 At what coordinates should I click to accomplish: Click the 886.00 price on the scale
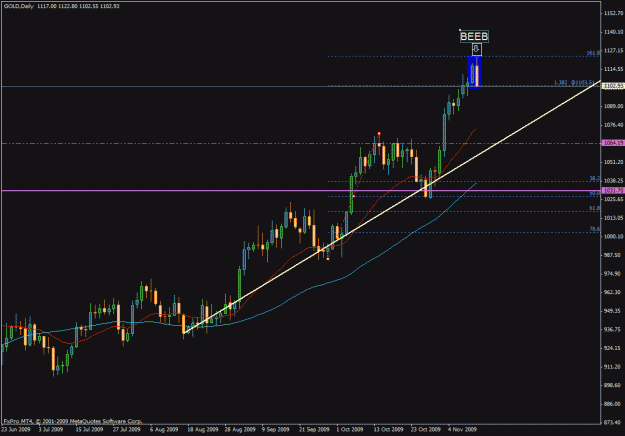tap(613, 404)
